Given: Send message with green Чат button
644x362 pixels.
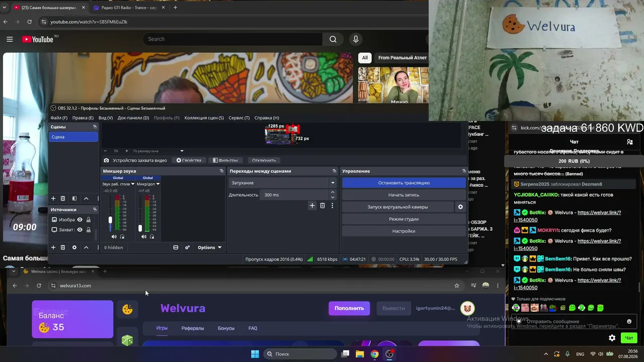Looking at the screenshot, I should click(x=629, y=338).
